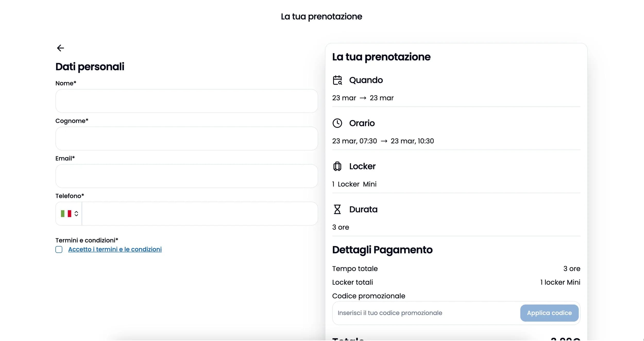This screenshot has width=644, height=341.
Task: Click the Dettagli Pagamento heading
Action: (x=382, y=250)
